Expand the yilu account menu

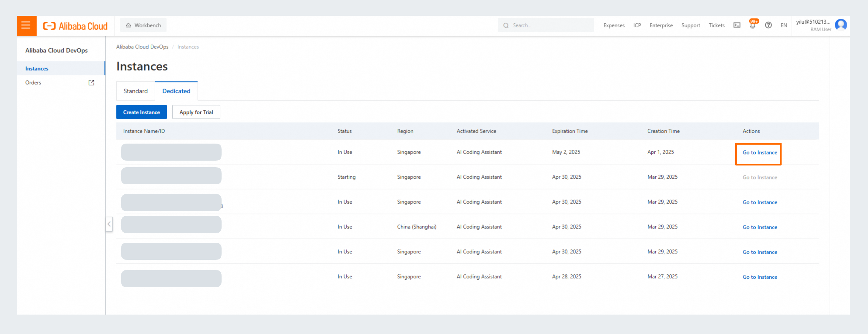(x=813, y=22)
